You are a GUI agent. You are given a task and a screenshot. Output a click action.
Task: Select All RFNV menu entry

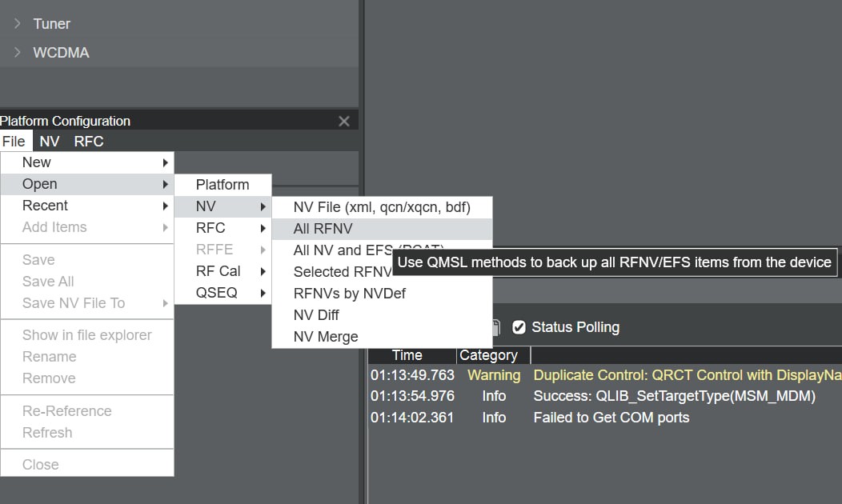(323, 229)
